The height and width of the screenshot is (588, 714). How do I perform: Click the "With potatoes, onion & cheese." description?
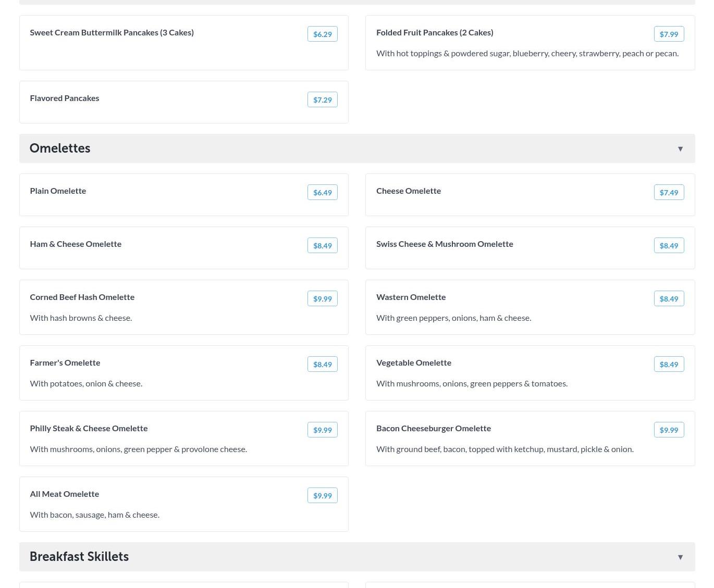click(x=86, y=383)
